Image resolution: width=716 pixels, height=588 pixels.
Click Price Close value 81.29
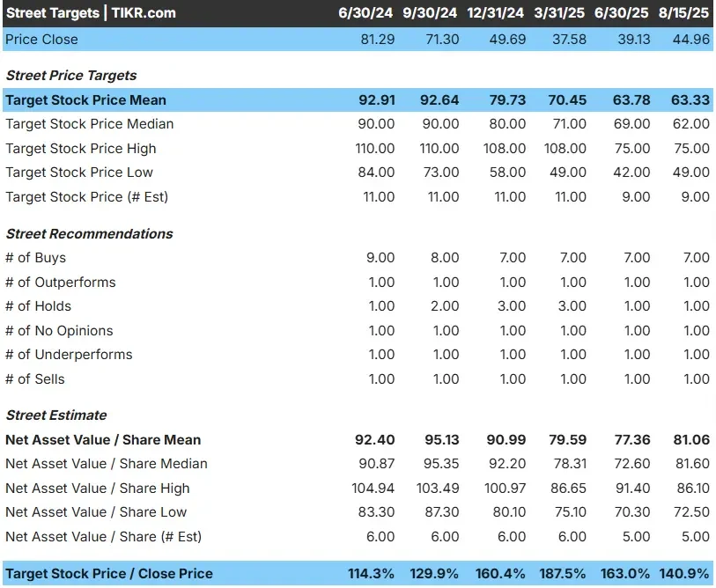[378, 40]
